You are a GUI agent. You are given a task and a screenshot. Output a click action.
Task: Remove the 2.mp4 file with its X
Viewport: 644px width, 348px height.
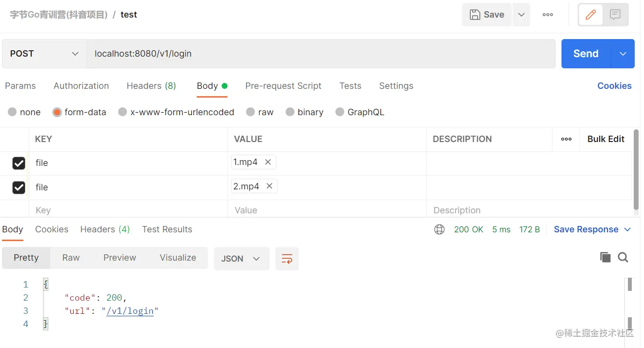click(269, 186)
